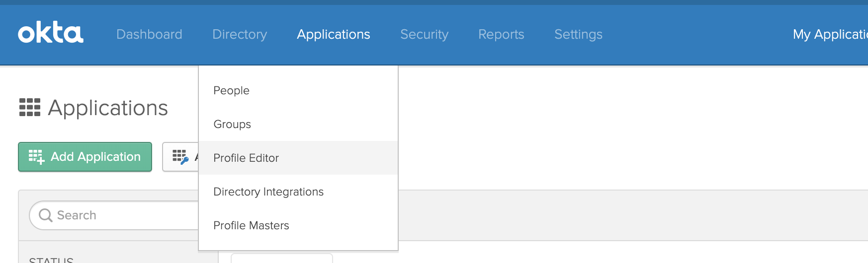Viewport: 868px width, 263px height.
Task: Open the Applications menu in navbar
Action: click(334, 34)
